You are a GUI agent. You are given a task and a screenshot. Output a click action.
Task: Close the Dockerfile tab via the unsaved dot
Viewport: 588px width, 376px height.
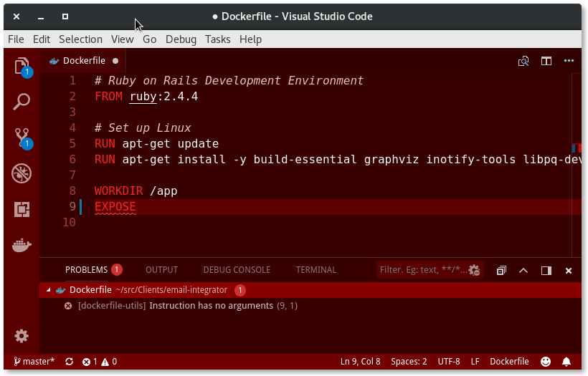tap(115, 61)
